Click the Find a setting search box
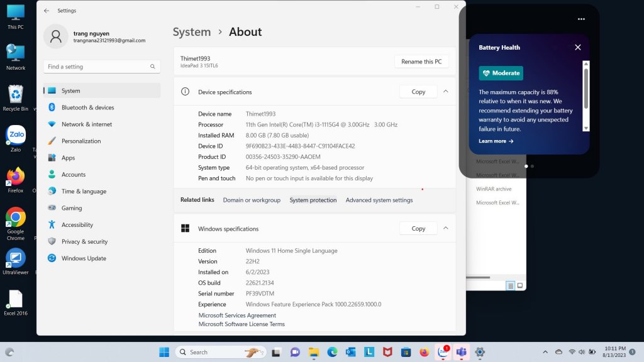 tap(102, 67)
